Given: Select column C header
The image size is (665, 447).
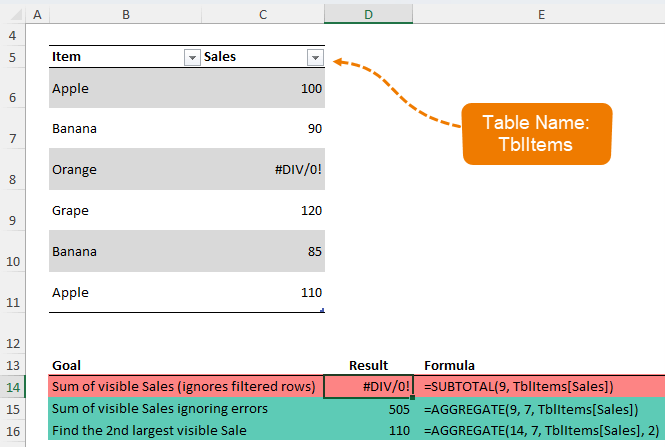Looking at the screenshot, I should click(x=263, y=15).
